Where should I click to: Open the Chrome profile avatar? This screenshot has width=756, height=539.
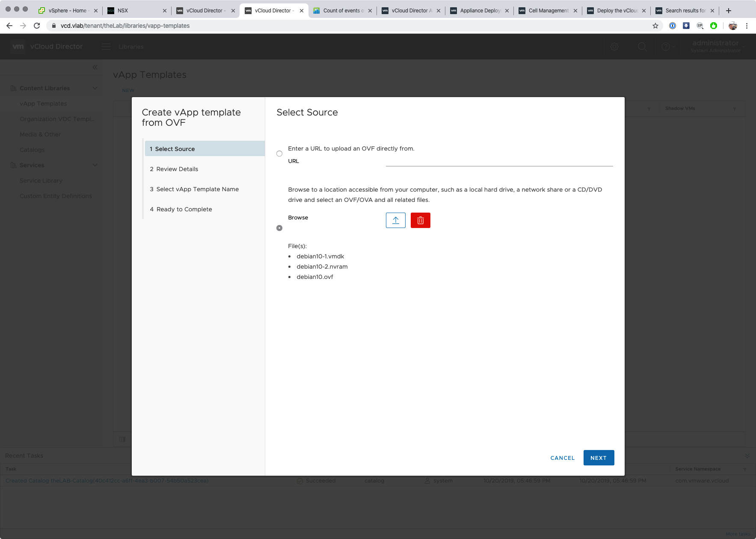pos(733,26)
